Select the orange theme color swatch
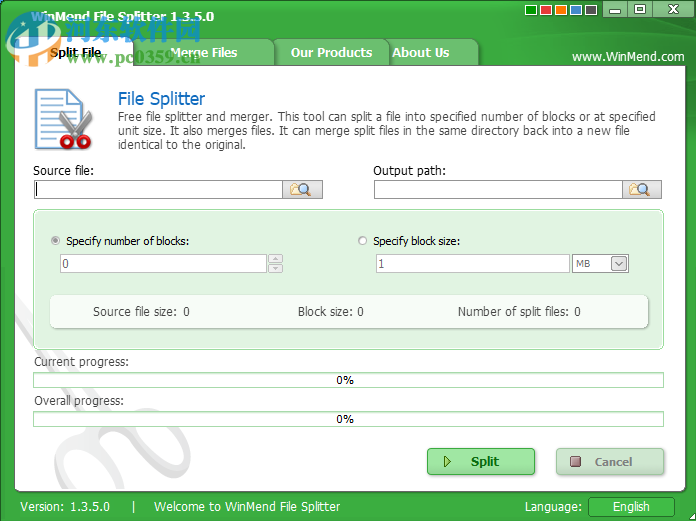The image size is (696, 521). coord(561,10)
